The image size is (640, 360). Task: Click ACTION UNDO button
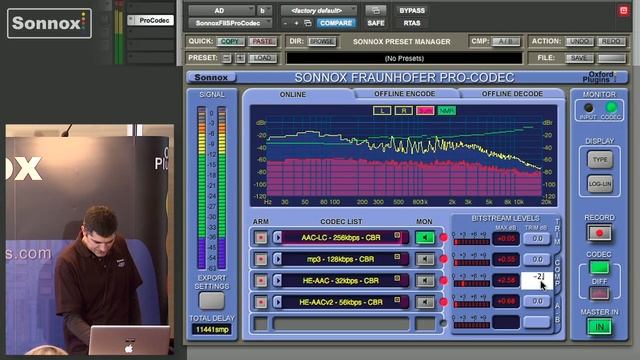tap(579, 41)
